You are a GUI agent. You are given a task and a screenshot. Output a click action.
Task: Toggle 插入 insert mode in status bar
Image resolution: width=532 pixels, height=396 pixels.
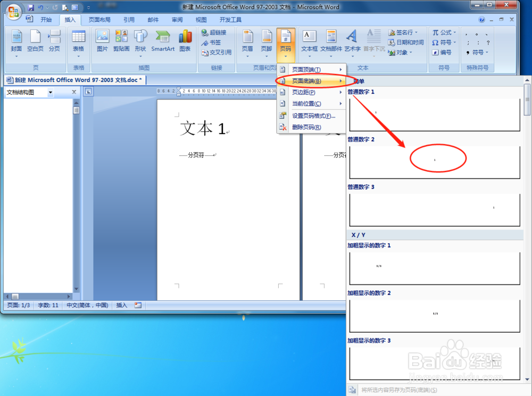pos(122,305)
